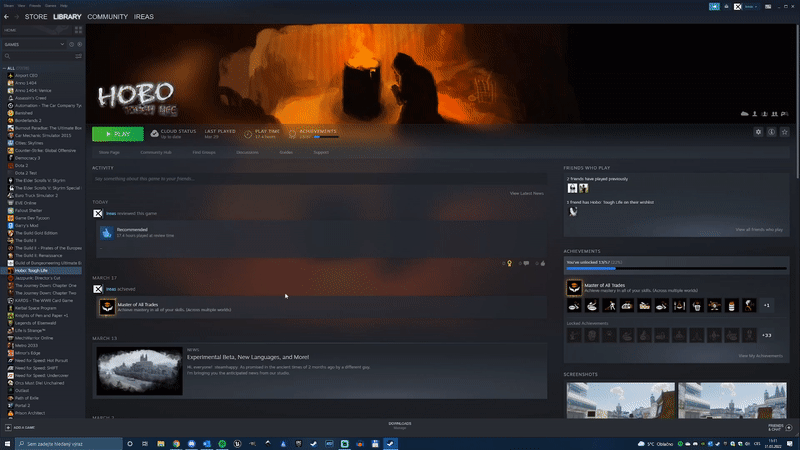
Task: Open Community Hub link
Action: coord(156,153)
